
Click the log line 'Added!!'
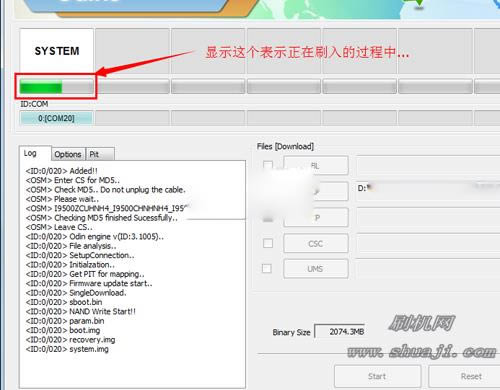62,171
